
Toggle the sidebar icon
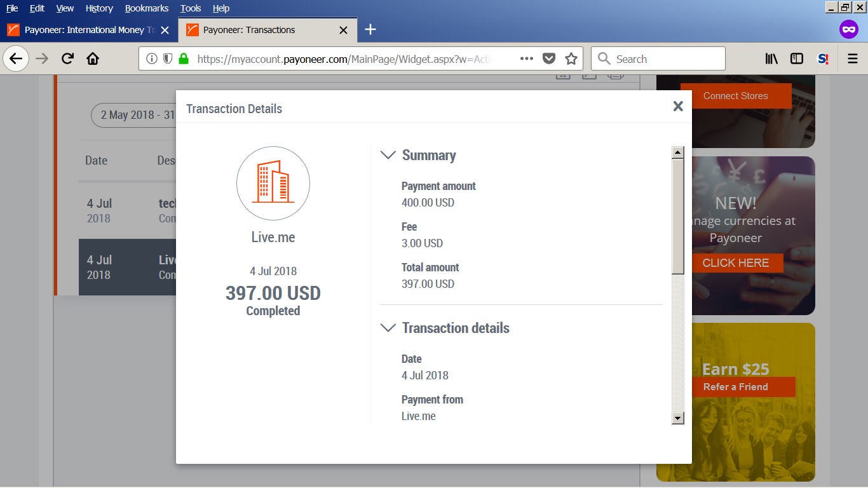[x=797, y=59]
